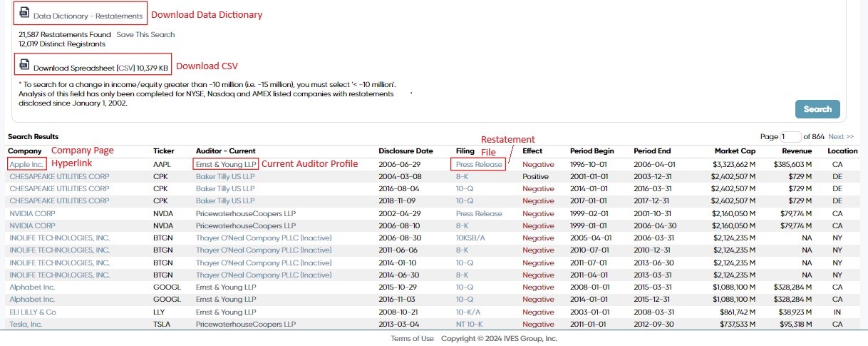This screenshot has width=868, height=346.
Task: Click AAPL ticker cell
Action: [162, 164]
